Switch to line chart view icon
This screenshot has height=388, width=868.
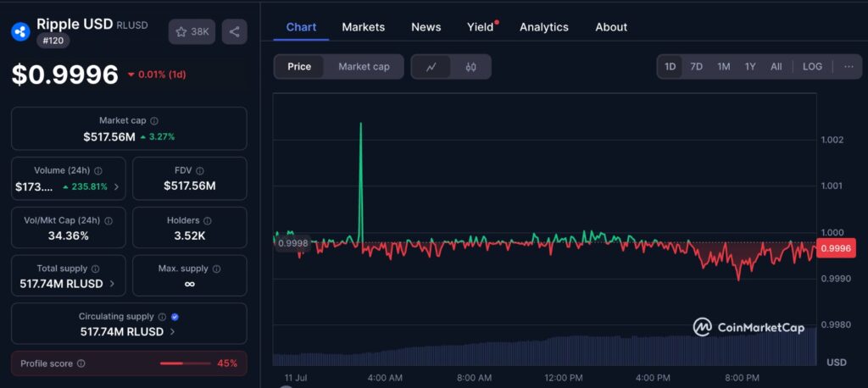(x=431, y=67)
